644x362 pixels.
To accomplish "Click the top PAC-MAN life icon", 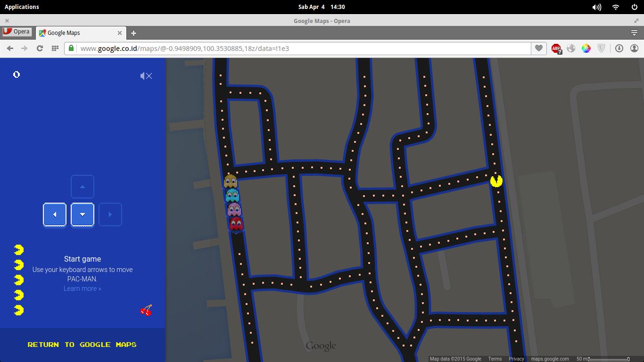I will click(19, 250).
